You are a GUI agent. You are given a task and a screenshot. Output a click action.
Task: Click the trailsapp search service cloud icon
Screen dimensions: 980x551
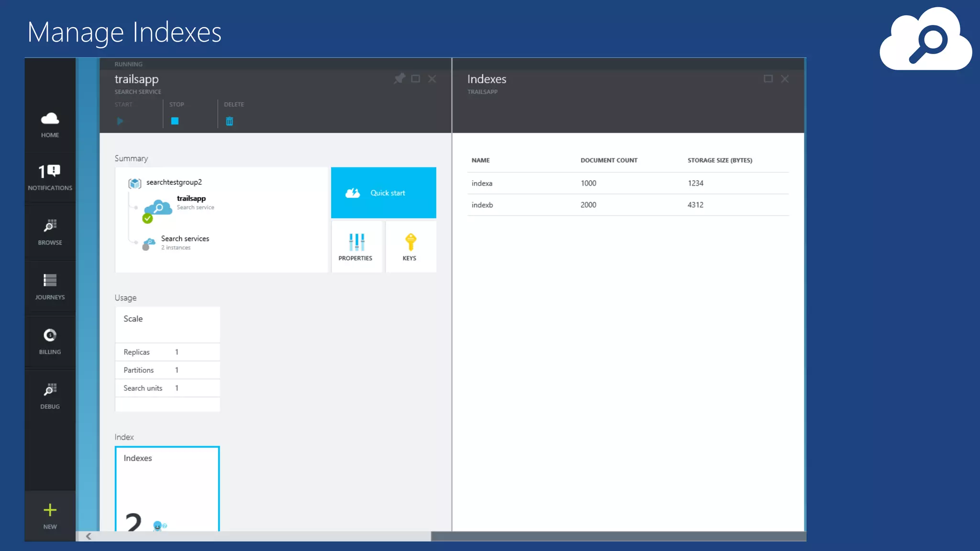(158, 208)
